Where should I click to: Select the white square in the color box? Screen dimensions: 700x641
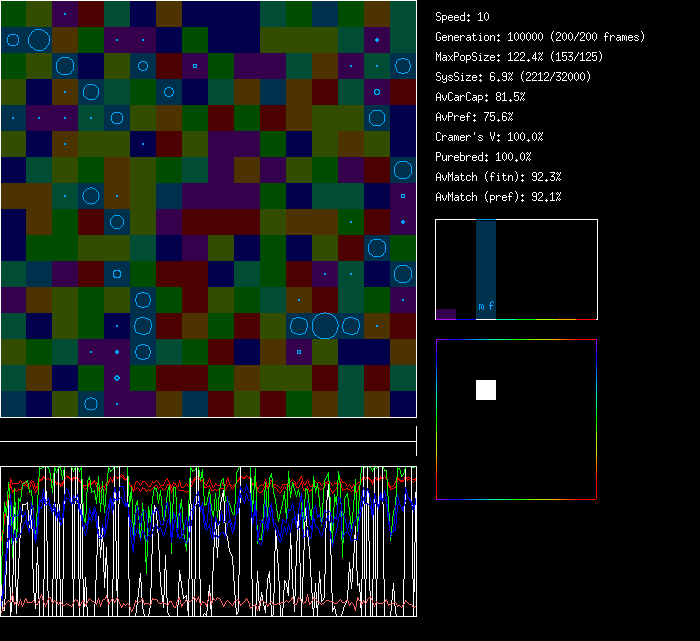[x=486, y=390]
